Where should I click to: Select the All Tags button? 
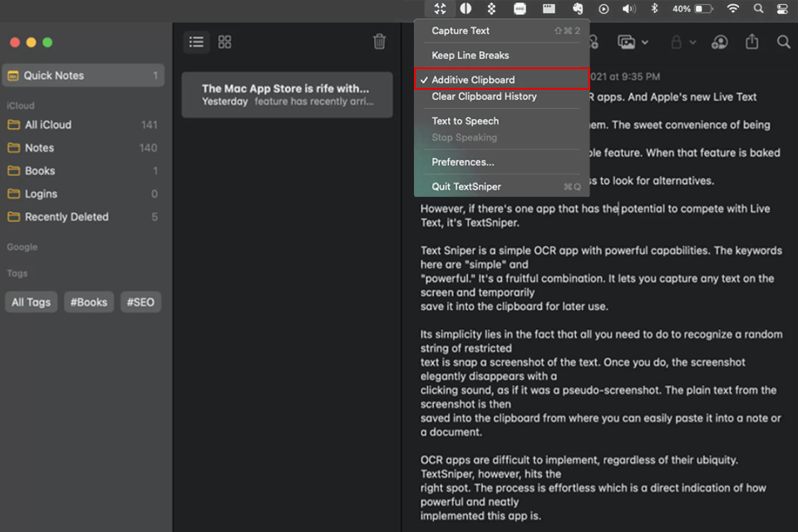(31, 302)
